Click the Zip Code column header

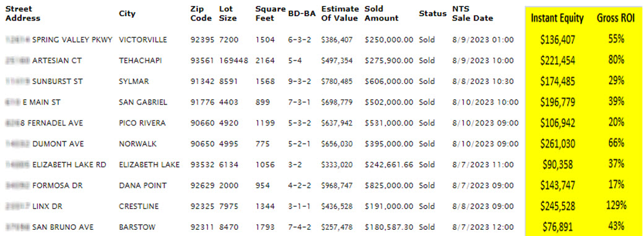pos(201,14)
